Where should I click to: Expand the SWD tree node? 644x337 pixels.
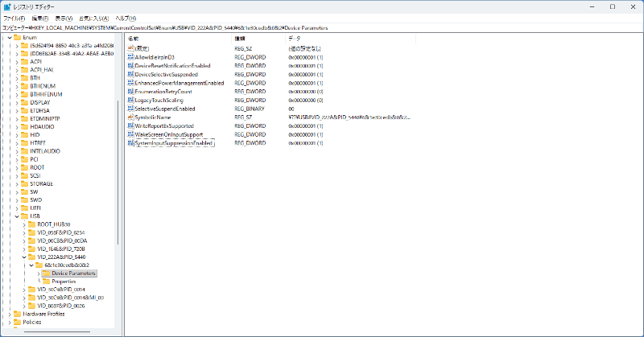(17, 200)
